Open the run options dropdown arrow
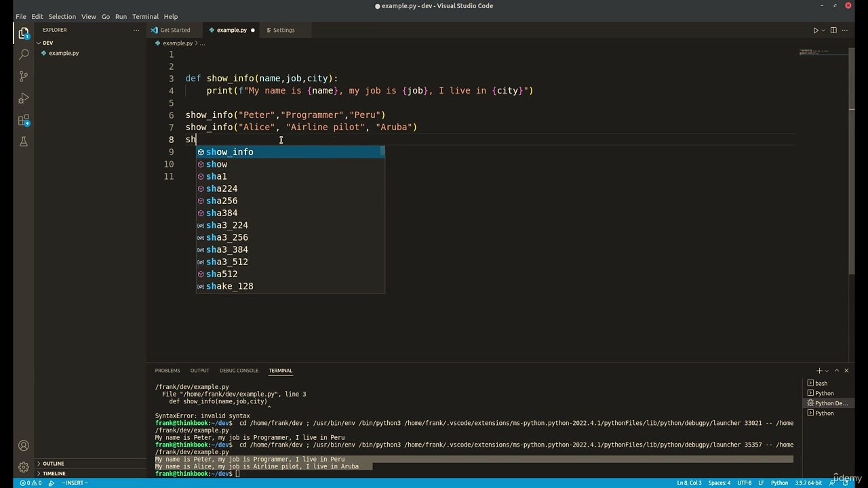The image size is (868, 488). coord(823,30)
